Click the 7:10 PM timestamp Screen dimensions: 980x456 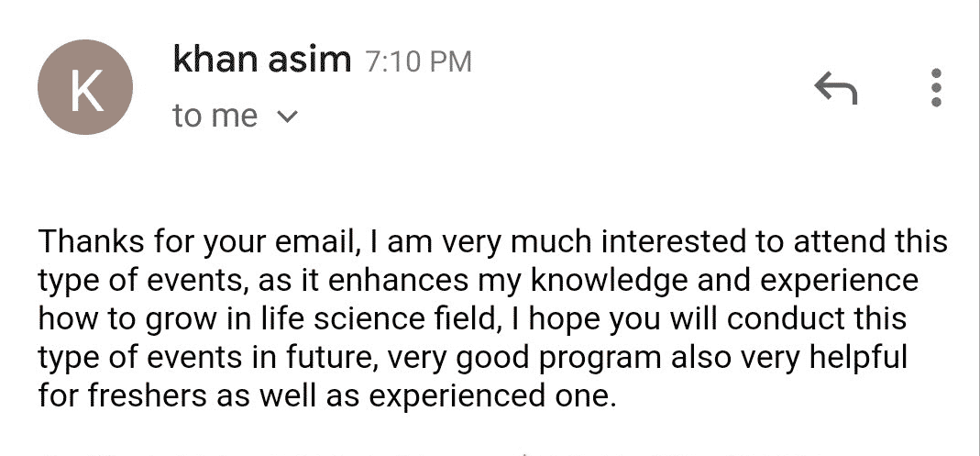coord(418,62)
